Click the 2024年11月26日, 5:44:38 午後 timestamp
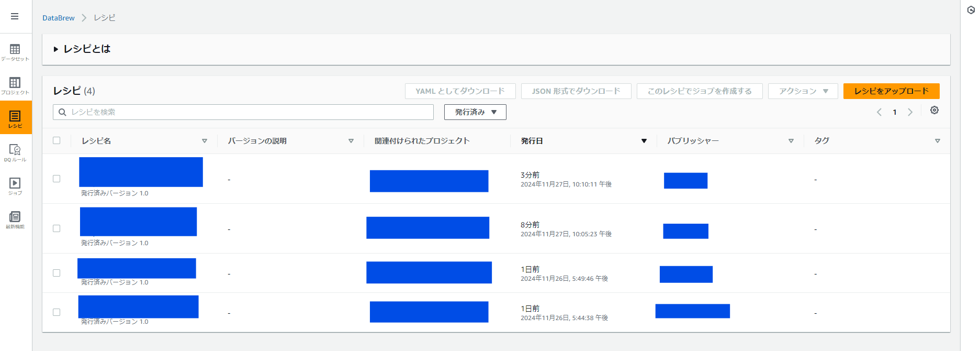The width and height of the screenshot is (980, 351). pyautogui.click(x=564, y=318)
